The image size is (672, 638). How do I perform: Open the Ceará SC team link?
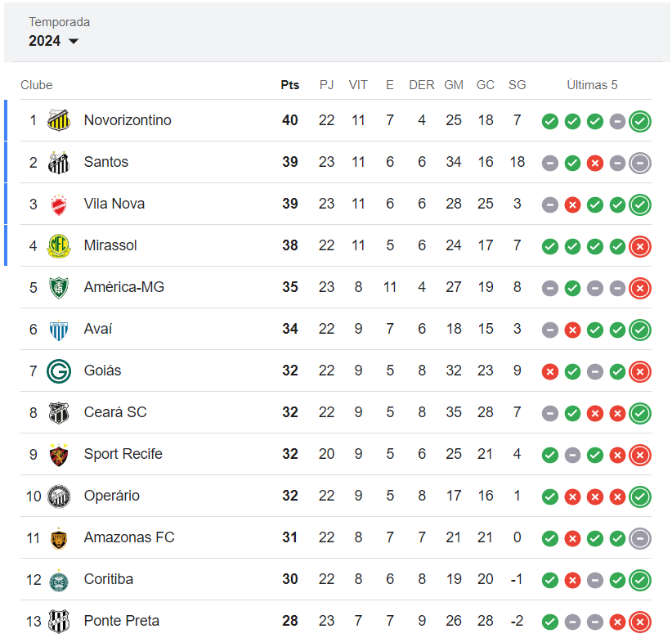pyautogui.click(x=115, y=412)
